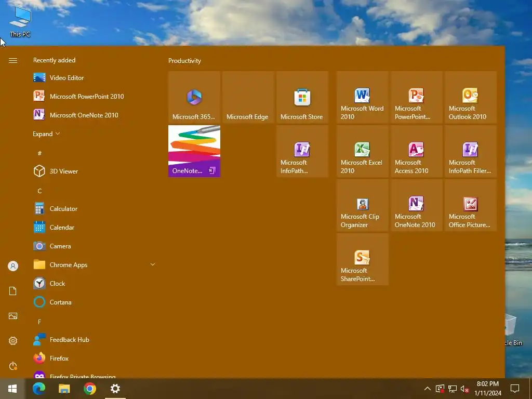
Task: Open Pictures from the Start sidebar
Action: pyautogui.click(x=13, y=316)
